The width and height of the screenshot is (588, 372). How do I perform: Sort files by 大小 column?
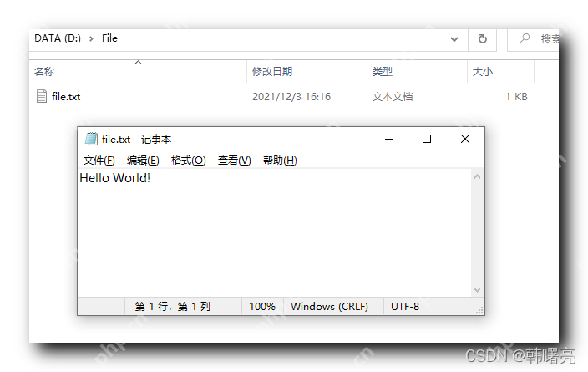(482, 71)
